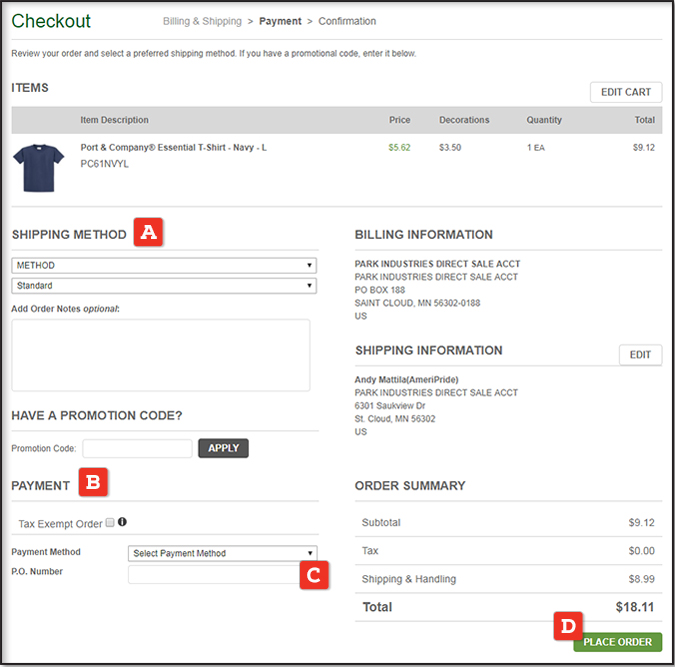Edit the shipping information
The image size is (675, 667).
coord(640,355)
